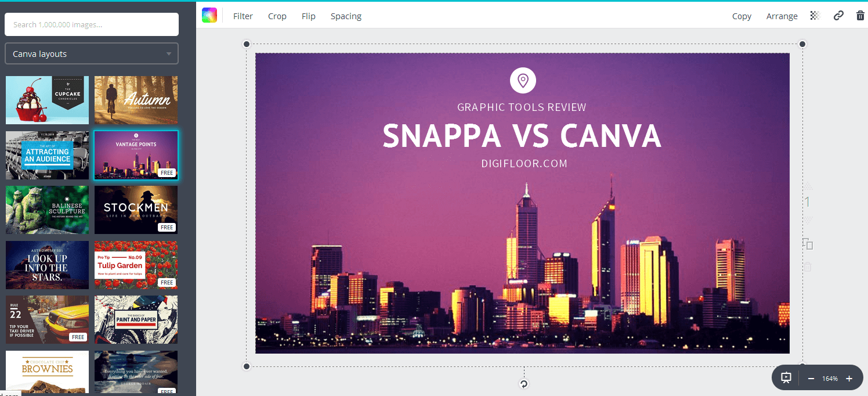Choose the Autumn layout thumbnail
This screenshot has height=396, width=868.
click(x=136, y=100)
